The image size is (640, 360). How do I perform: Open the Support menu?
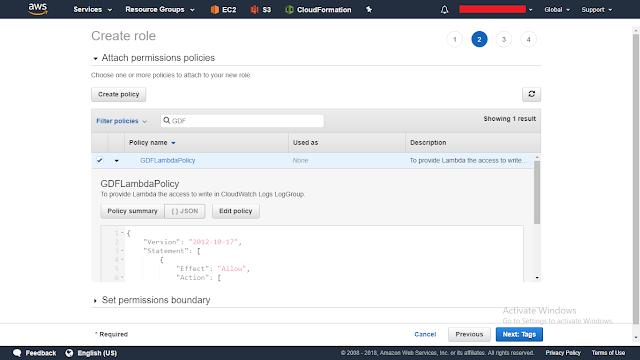point(597,9)
